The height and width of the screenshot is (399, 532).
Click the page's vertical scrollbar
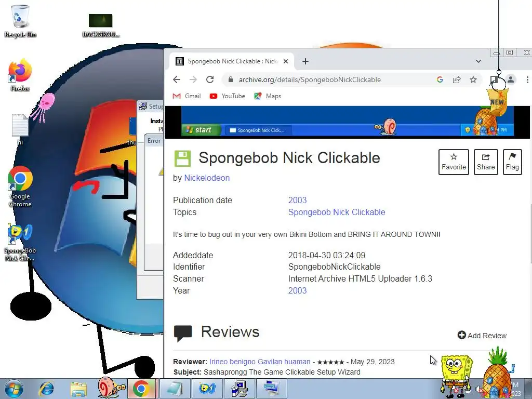[x=530, y=233]
